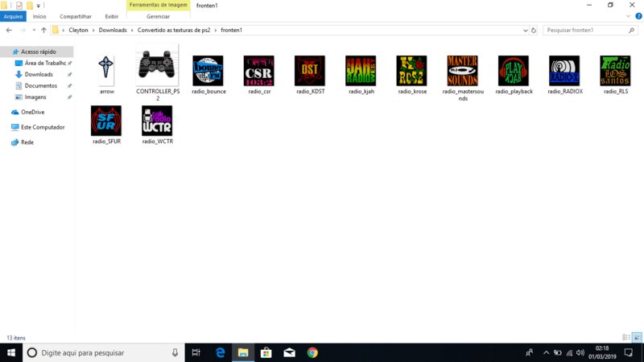
Task: Click the Ferramentas de Imagem contextual tab
Action: click(158, 5)
